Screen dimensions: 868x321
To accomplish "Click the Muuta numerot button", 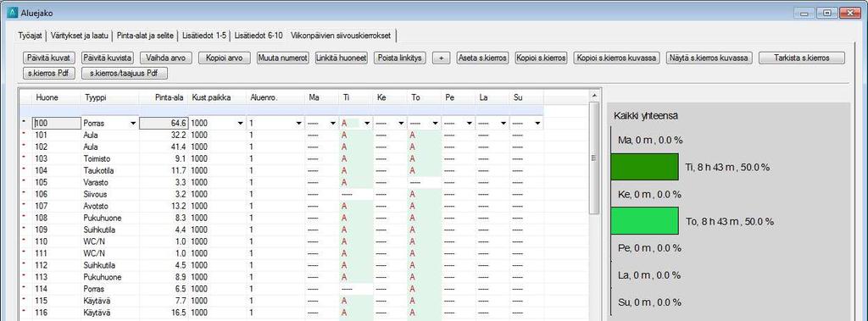I will pos(283,58).
